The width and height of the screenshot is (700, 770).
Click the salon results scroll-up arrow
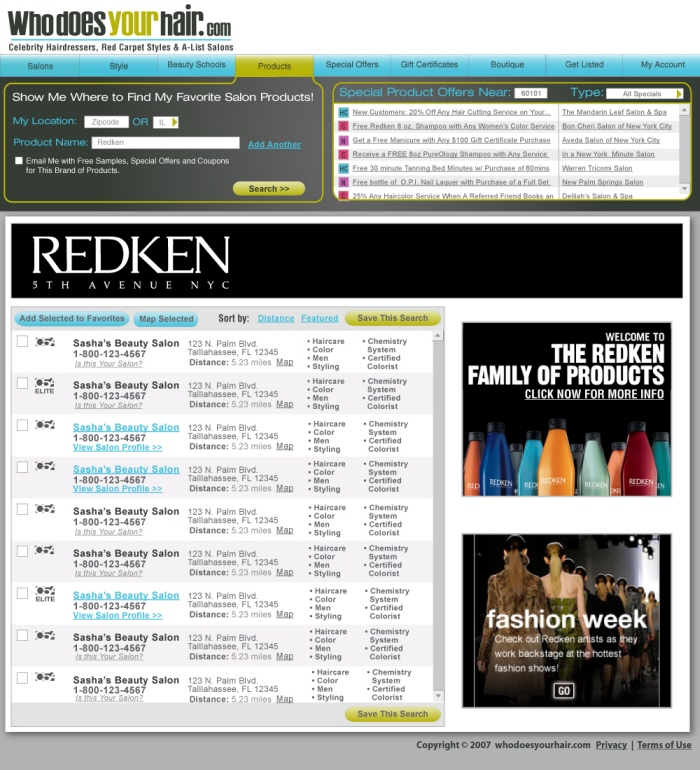(438, 336)
